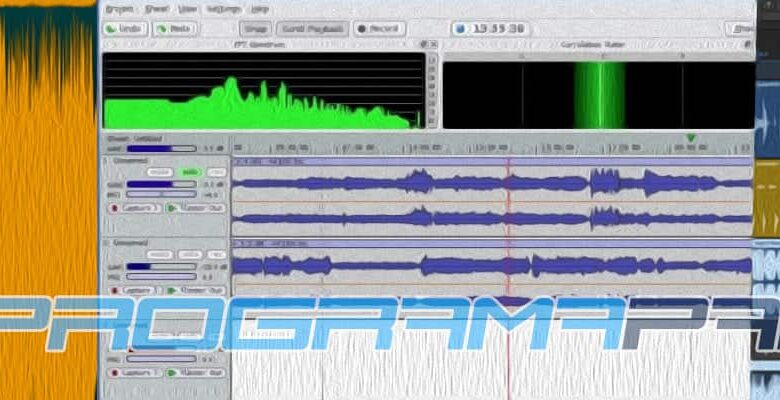
Task: Click the first track's red Capture icon
Action: pyautogui.click(x=115, y=208)
